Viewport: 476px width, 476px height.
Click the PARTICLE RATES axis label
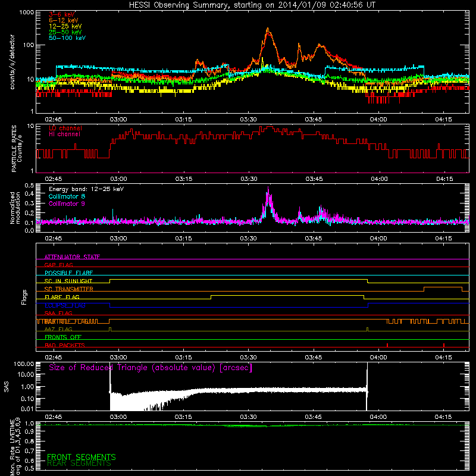coord(17,148)
